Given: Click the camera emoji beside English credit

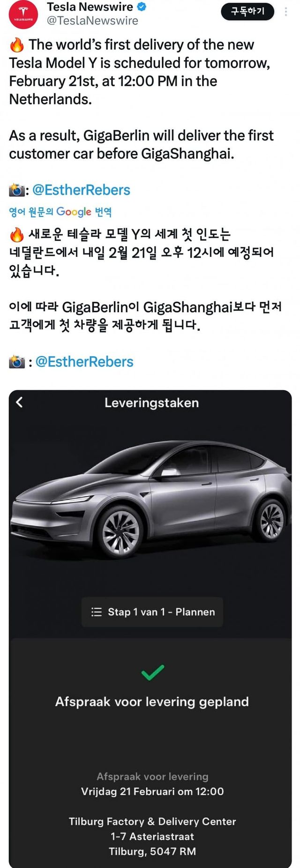Looking at the screenshot, I should 16,190.
